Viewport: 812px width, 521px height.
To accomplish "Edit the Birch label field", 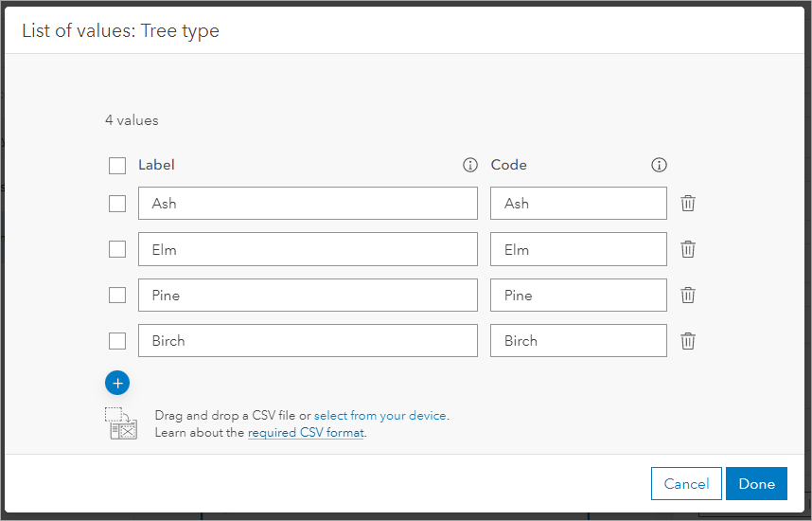I will [x=308, y=341].
